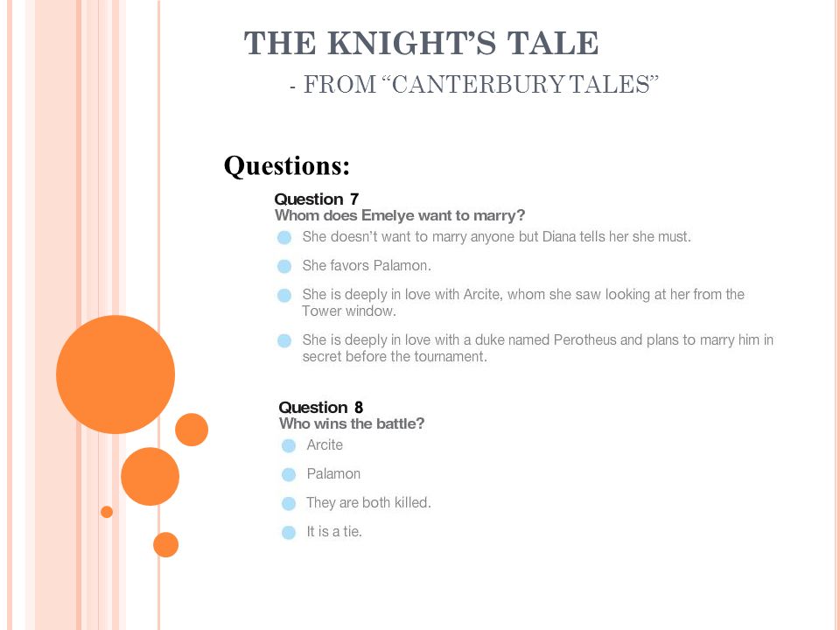Image resolution: width=840 pixels, height=630 pixels.
Task: Choose "She favors Palamon" radio bullet
Action: 284,266
